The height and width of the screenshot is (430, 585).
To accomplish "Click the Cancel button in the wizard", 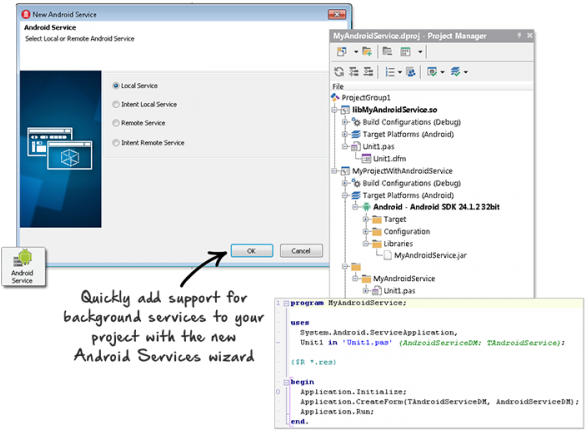I will click(301, 251).
